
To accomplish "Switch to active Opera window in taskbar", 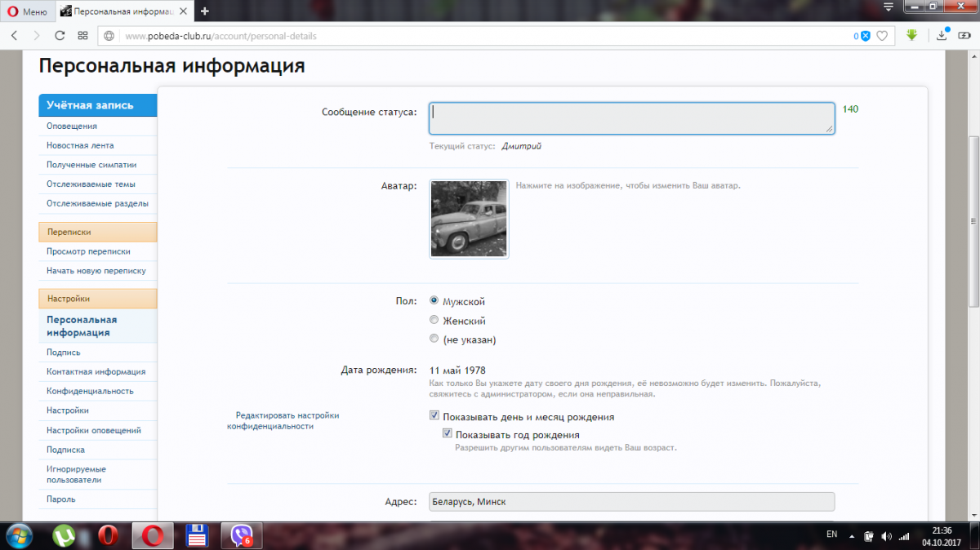I will (x=152, y=535).
